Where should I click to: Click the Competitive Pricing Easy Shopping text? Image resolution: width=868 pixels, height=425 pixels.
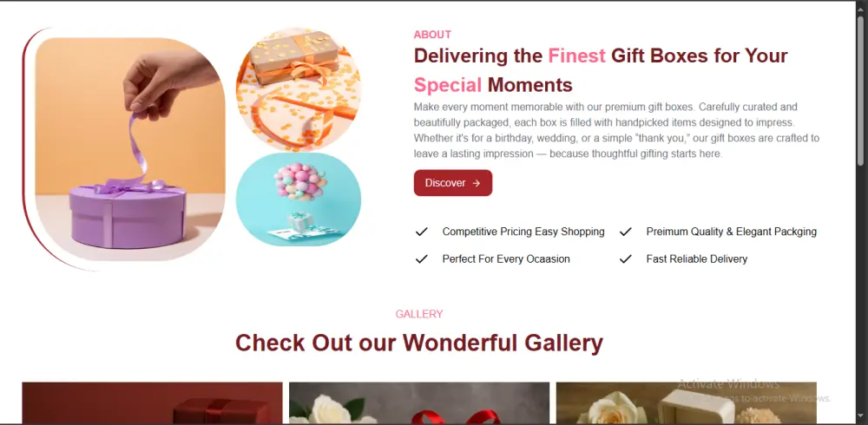tap(523, 232)
